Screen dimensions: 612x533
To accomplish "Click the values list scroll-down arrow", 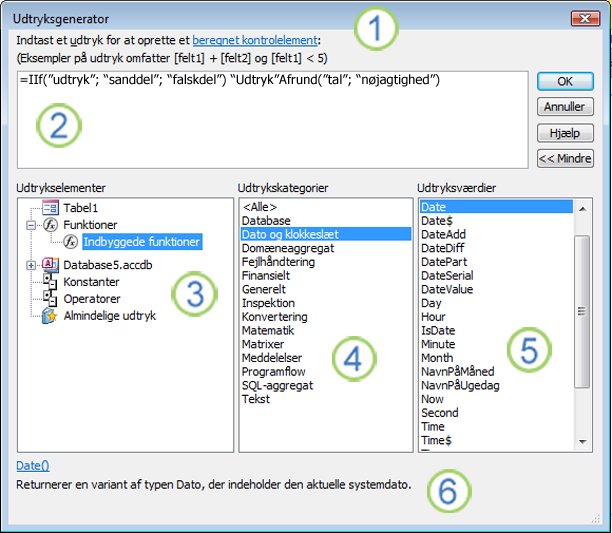I will (582, 442).
